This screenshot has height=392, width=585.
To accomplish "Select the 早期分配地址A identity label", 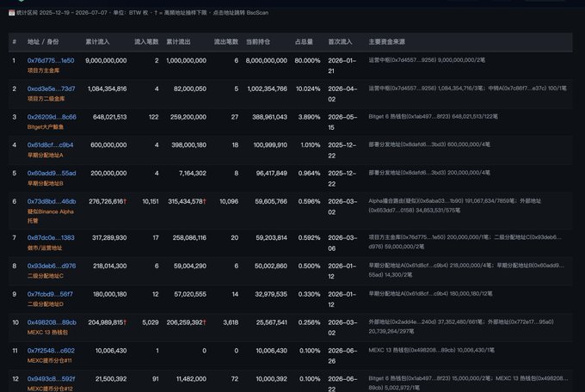I will tap(45, 155).
